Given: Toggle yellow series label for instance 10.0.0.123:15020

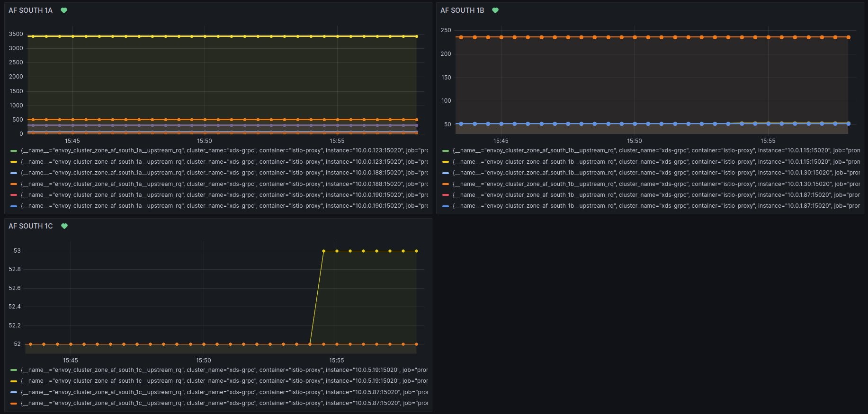Looking at the screenshot, I should coord(224,162).
